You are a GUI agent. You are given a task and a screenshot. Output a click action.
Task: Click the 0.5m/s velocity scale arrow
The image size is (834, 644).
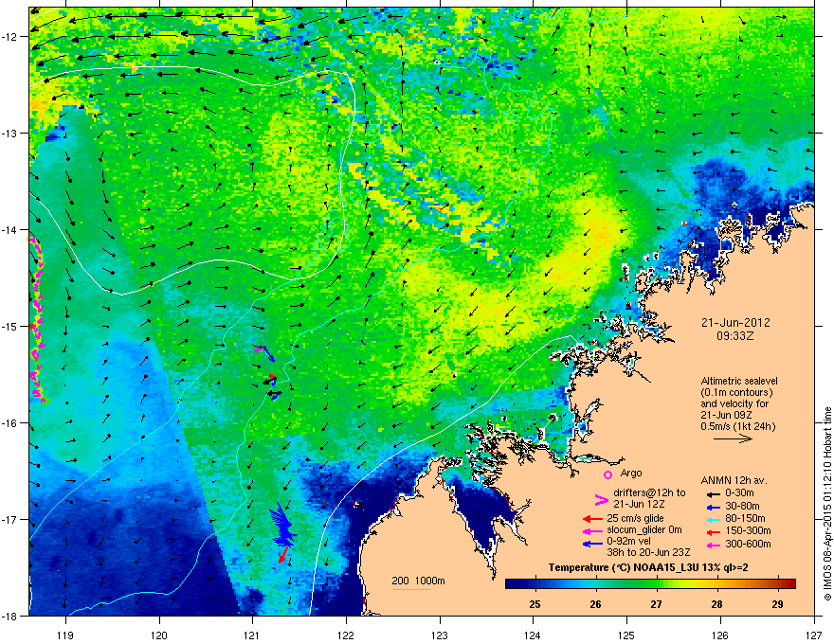(733, 438)
